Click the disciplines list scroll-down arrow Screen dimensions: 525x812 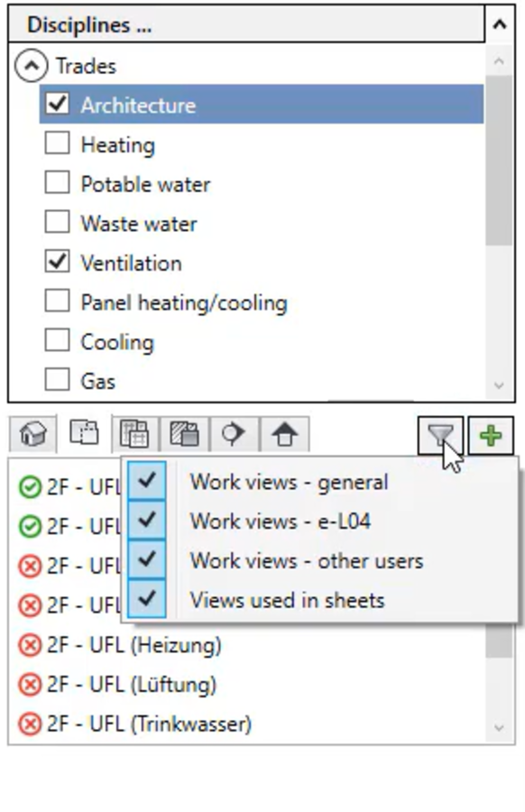coord(499,385)
